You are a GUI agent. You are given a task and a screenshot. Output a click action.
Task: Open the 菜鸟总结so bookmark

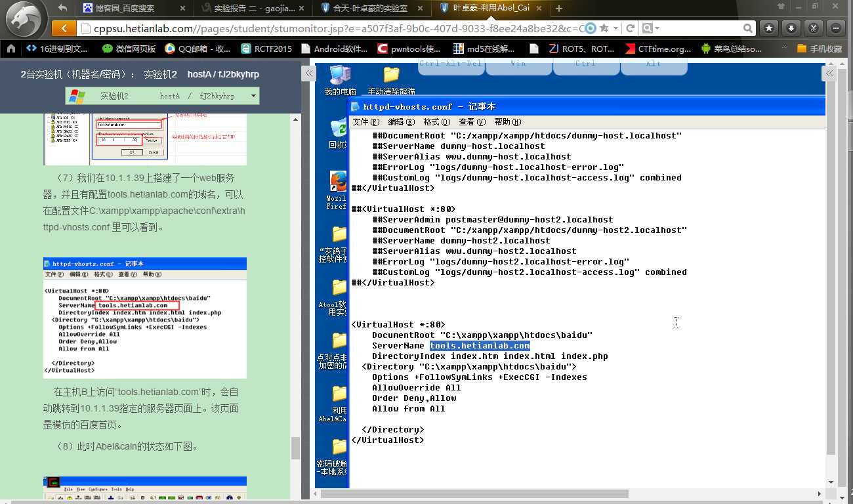(x=732, y=49)
